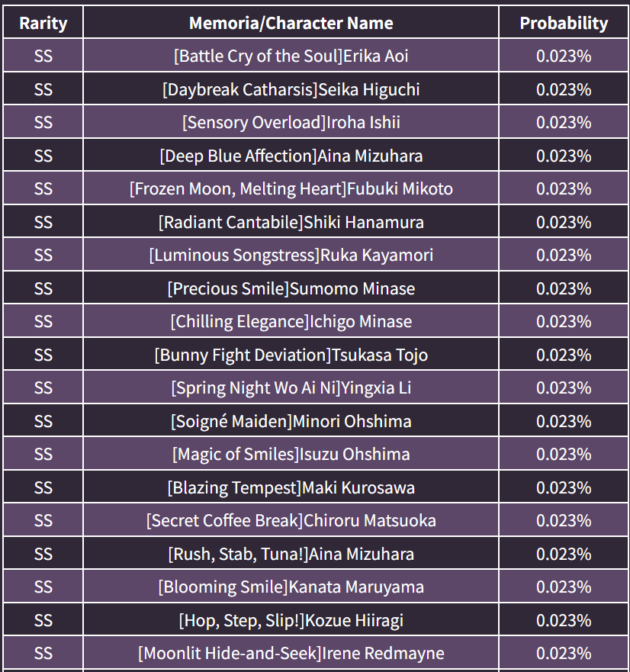Pick Bunny Fight Deviation Tsukasa Tojo
The image size is (630, 672).
coord(291,355)
